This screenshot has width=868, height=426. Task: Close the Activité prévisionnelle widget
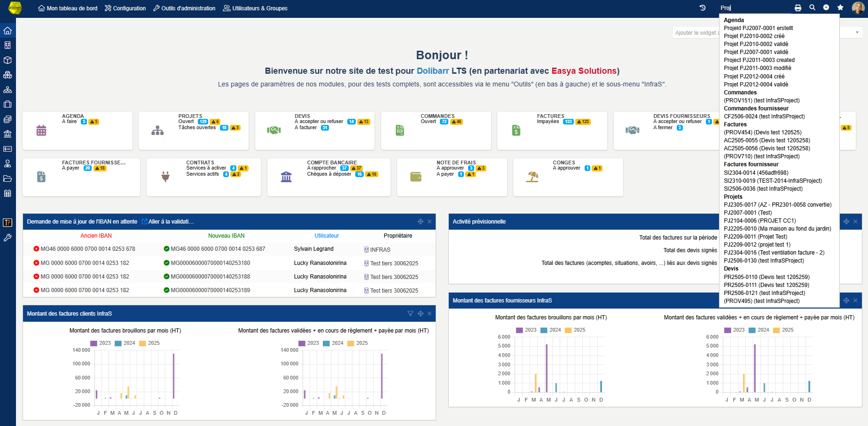coord(855,222)
